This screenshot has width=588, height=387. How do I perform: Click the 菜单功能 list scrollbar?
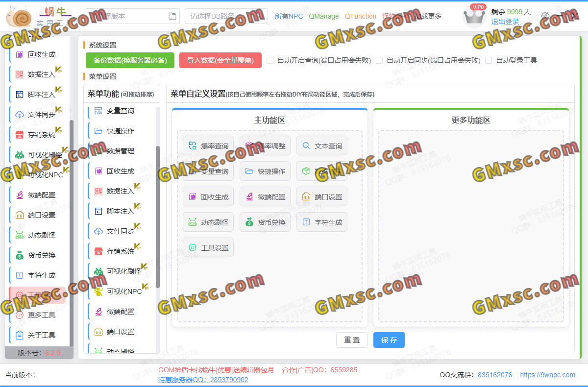(x=158, y=217)
